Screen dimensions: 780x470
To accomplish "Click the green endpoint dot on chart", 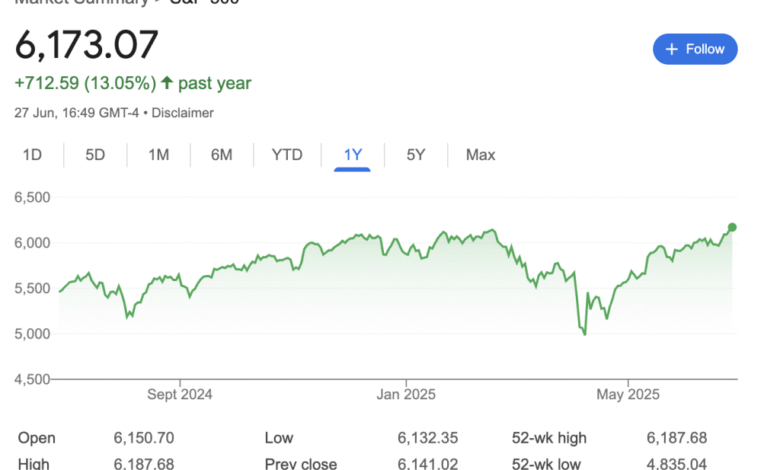I will click(732, 227).
